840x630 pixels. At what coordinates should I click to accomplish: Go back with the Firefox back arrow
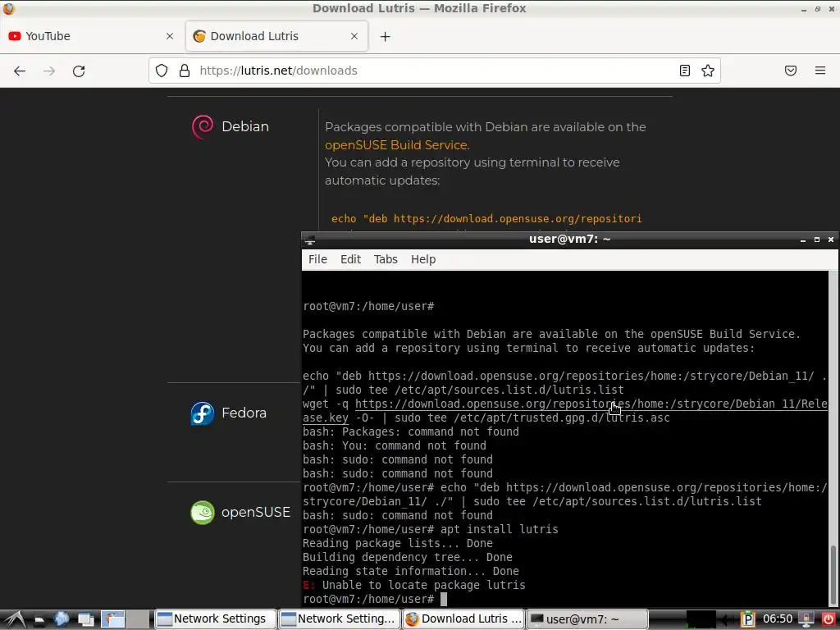20,71
